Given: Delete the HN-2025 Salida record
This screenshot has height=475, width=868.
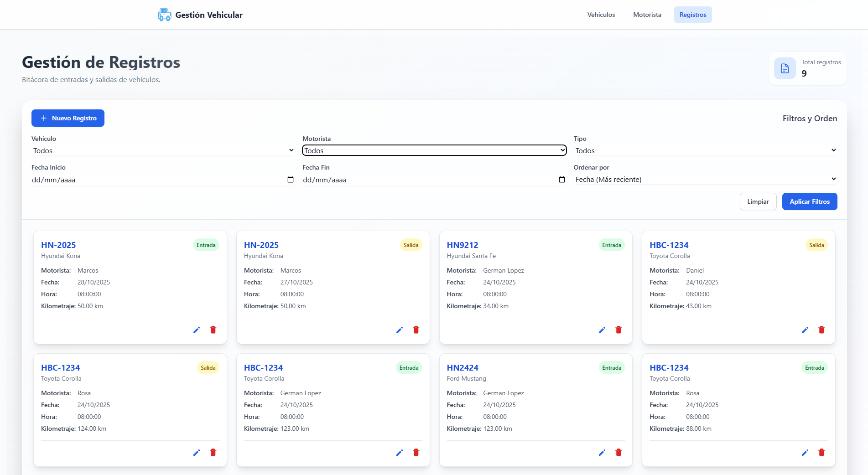Looking at the screenshot, I should pyautogui.click(x=416, y=330).
